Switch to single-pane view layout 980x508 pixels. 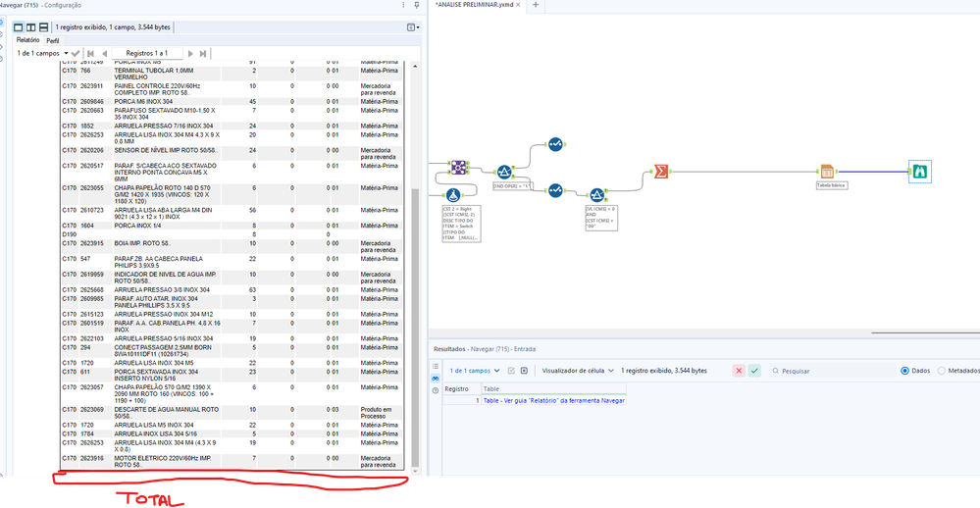[18, 27]
